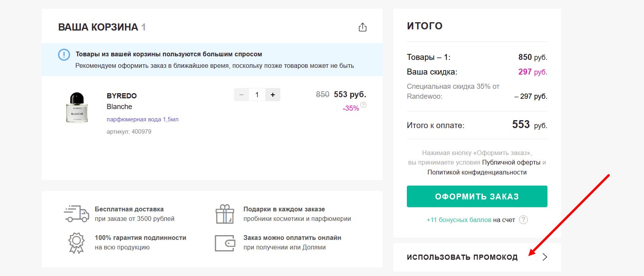Click the delivery truck icon
644x276 pixels.
pos(77,214)
